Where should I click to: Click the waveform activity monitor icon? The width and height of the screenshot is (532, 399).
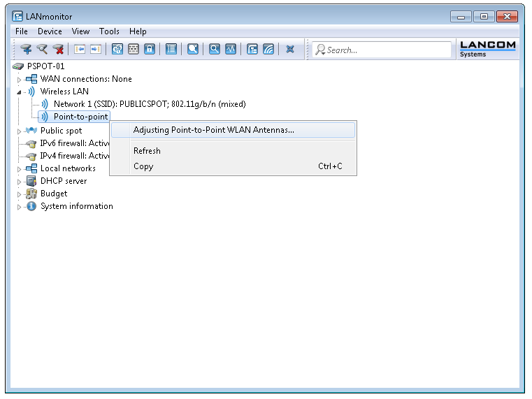(231, 50)
